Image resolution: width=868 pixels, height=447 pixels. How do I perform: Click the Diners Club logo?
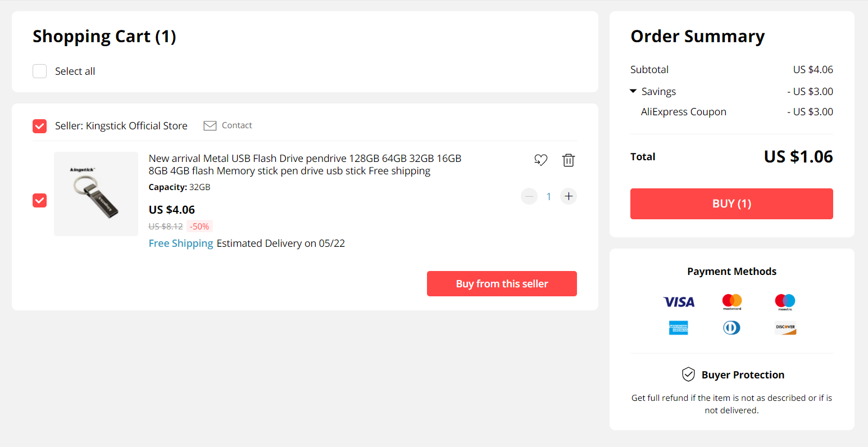point(731,328)
